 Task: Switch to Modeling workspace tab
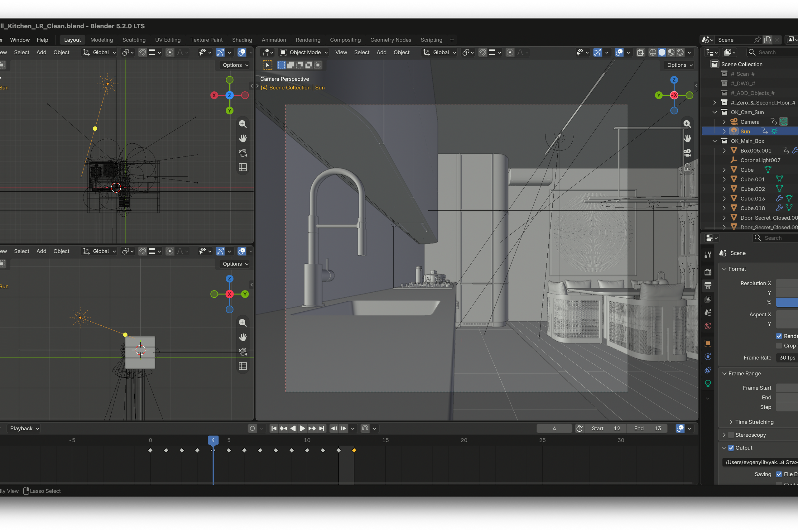pos(101,40)
